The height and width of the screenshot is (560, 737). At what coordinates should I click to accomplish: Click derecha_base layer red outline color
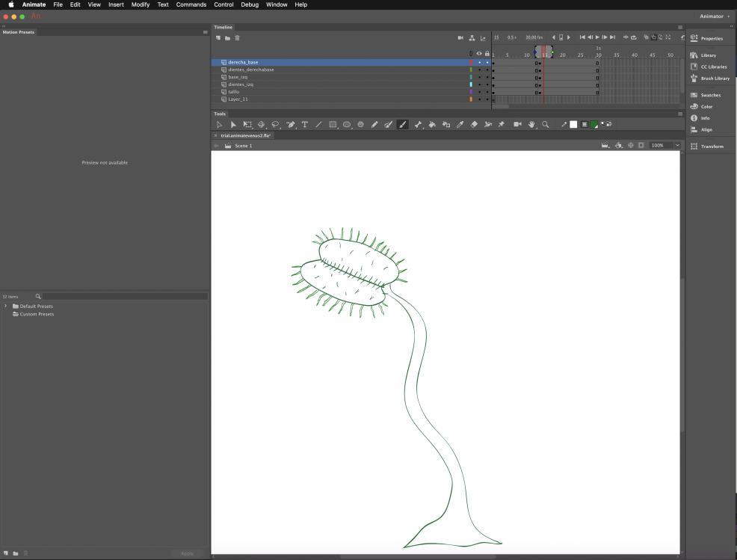click(471, 62)
